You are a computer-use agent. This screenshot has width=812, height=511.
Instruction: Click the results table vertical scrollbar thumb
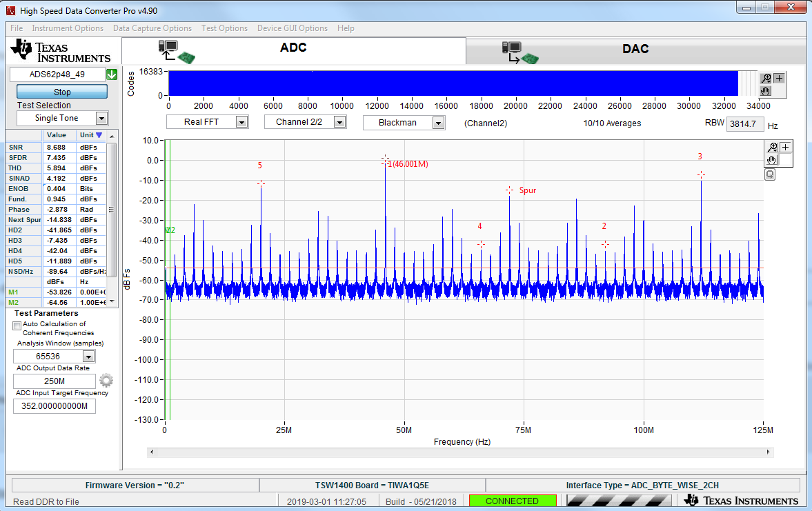[112, 209]
